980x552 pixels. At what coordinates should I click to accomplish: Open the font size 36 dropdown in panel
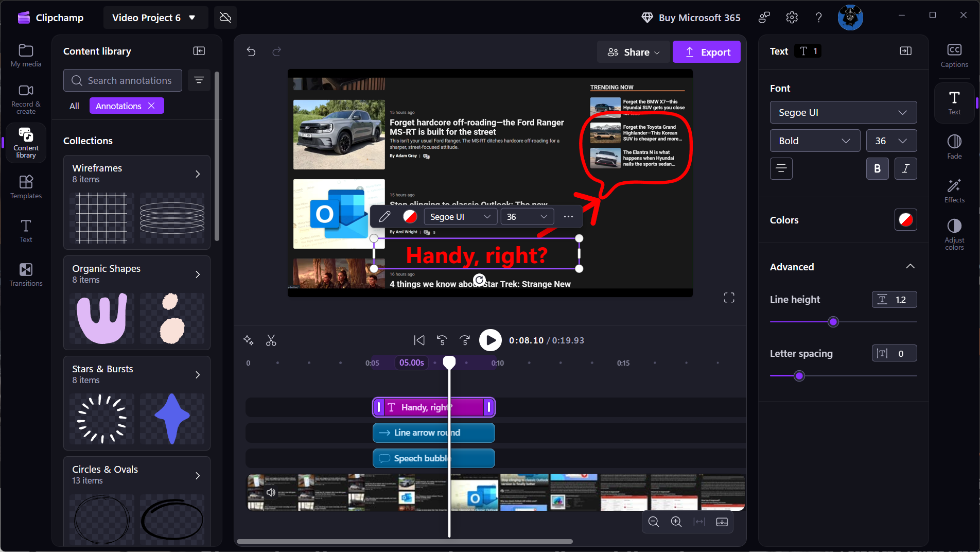point(891,141)
